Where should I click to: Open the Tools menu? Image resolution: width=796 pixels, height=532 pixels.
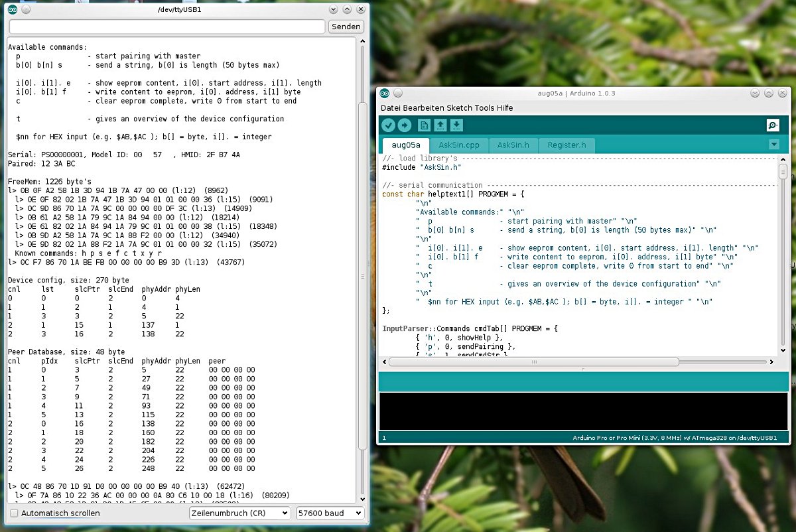tap(484, 108)
